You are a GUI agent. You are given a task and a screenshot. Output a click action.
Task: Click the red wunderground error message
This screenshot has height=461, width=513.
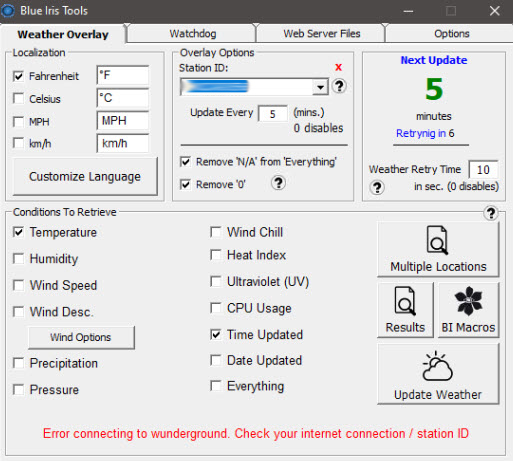pyautogui.click(x=256, y=434)
